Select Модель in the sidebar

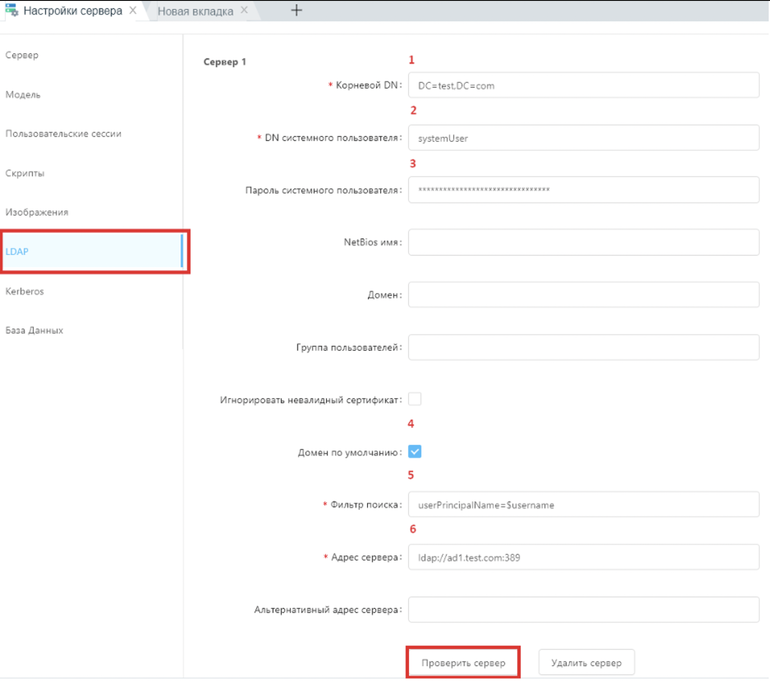click(x=23, y=95)
